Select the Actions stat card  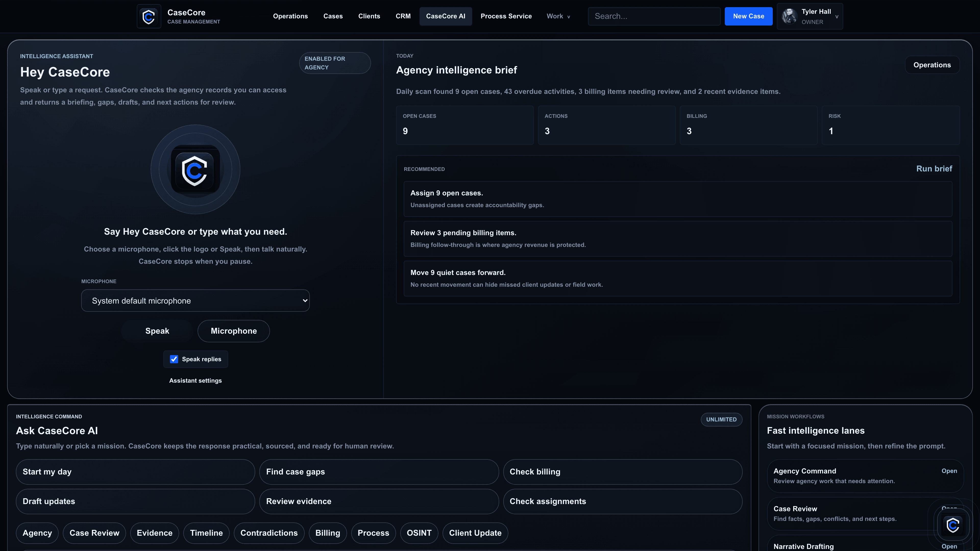point(606,125)
